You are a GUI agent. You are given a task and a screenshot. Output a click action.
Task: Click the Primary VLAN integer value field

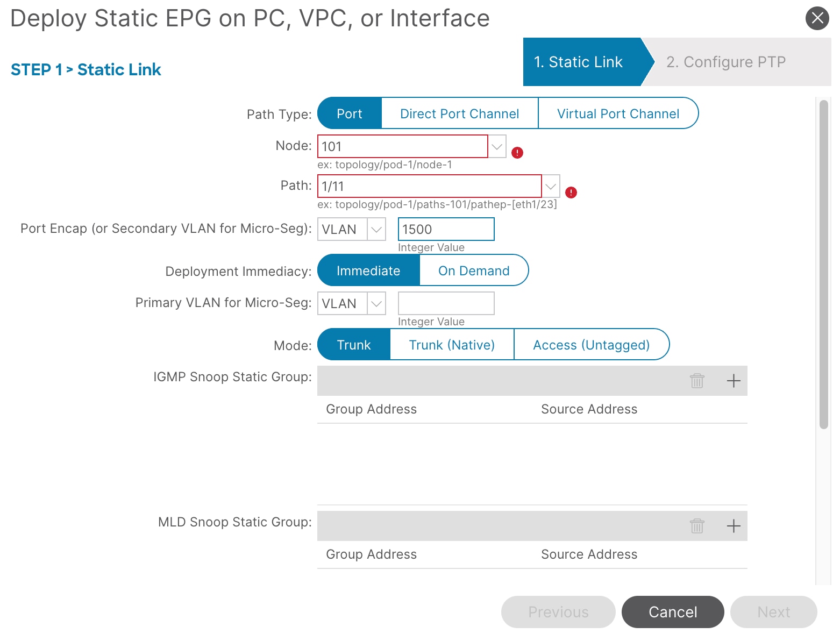tap(446, 303)
